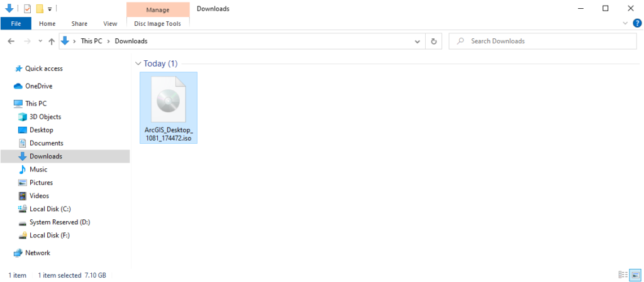Click the Search Downloads field

click(543, 41)
